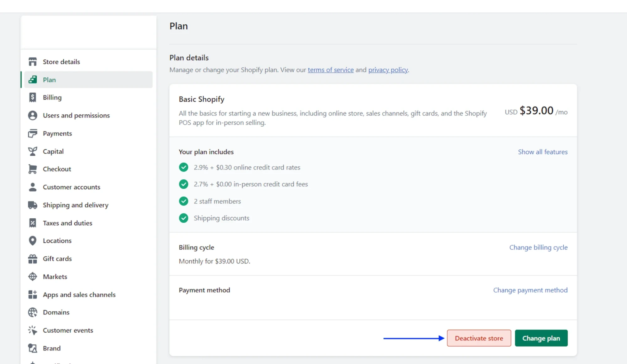The height and width of the screenshot is (364, 627).
Task: Click the Locations pin icon
Action: (33, 241)
